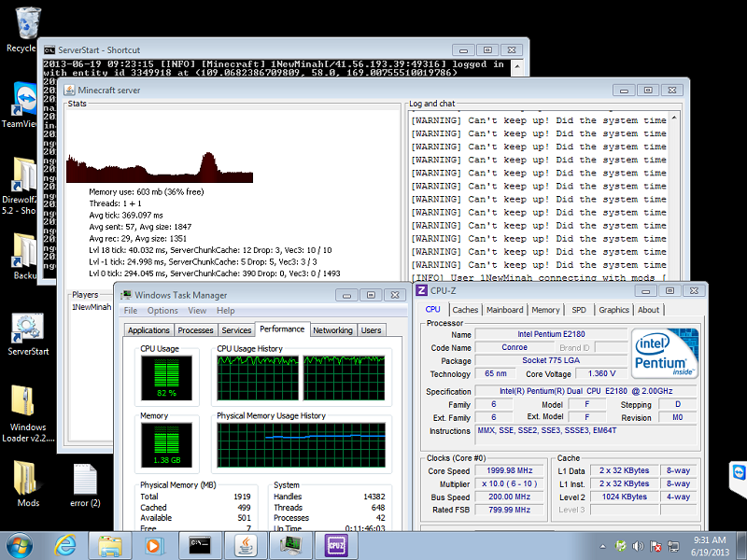
Task: Open the File menu in Task Manager
Action: click(x=131, y=311)
